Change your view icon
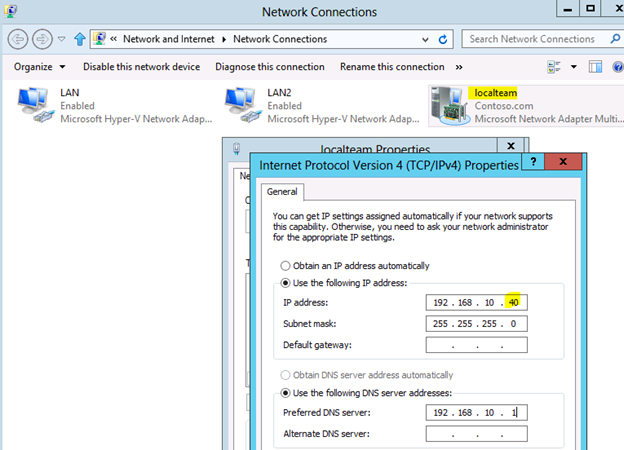Screen dimensions: 624x450 coord(554,67)
